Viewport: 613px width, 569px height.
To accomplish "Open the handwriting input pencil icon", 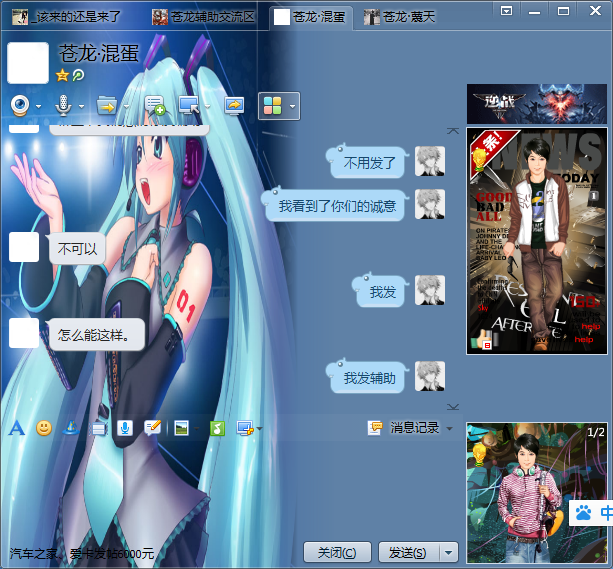I will [x=152, y=428].
